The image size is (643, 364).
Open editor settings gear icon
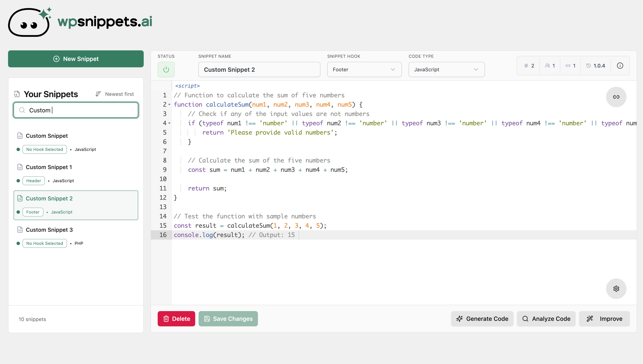[x=616, y=289]
